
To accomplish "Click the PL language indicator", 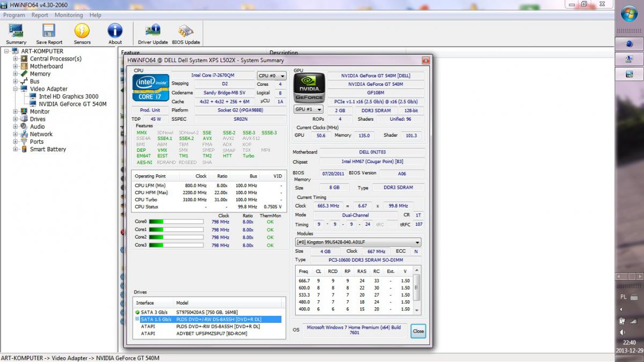I will (623, 297).
